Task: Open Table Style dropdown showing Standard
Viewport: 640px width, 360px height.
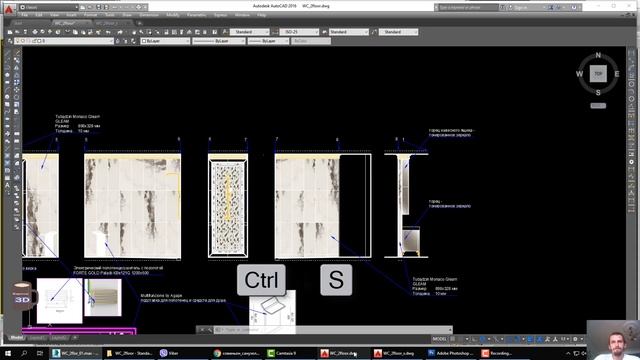Action: pos(349,32)
